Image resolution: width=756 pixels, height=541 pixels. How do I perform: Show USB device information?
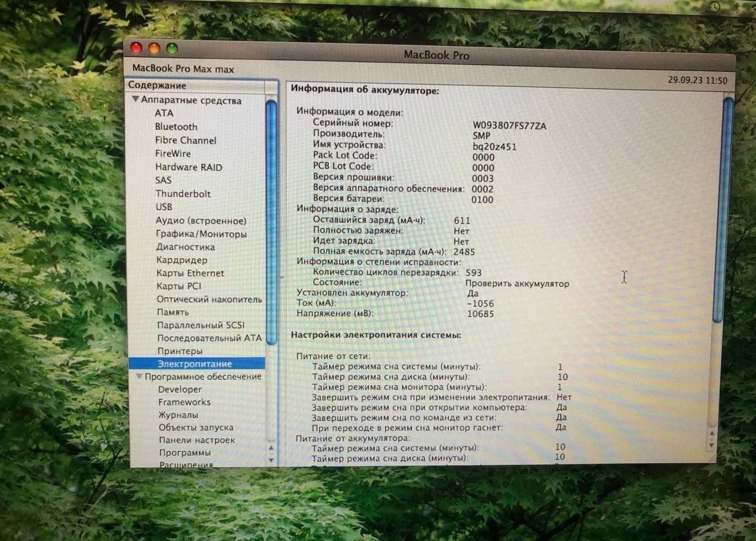coord(164,207)
